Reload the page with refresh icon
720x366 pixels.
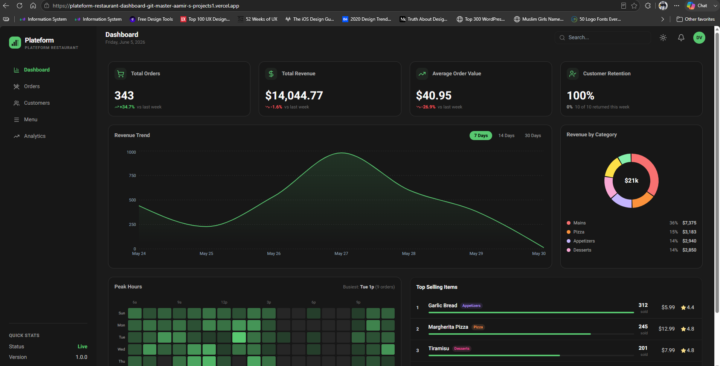[19, 6]
